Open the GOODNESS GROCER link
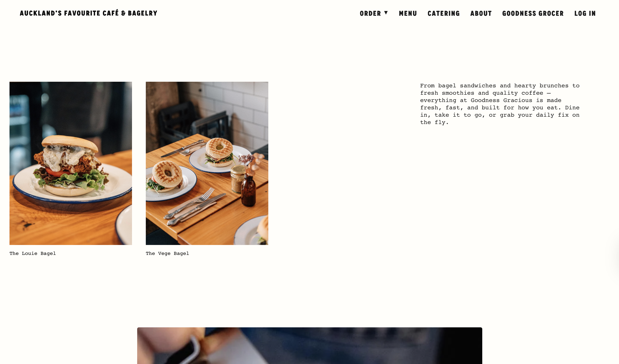Viewport: 619px width, 364px height. [533, 13]
